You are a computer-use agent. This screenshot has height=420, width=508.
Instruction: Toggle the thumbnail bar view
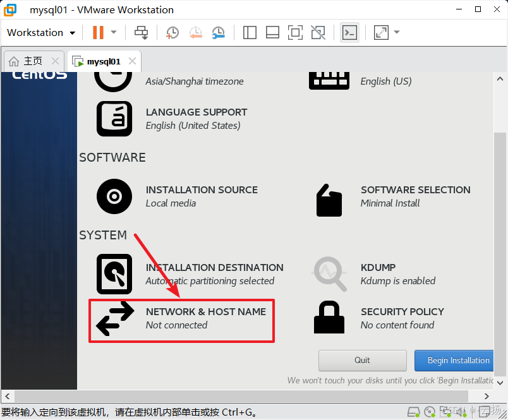(272, 32)
